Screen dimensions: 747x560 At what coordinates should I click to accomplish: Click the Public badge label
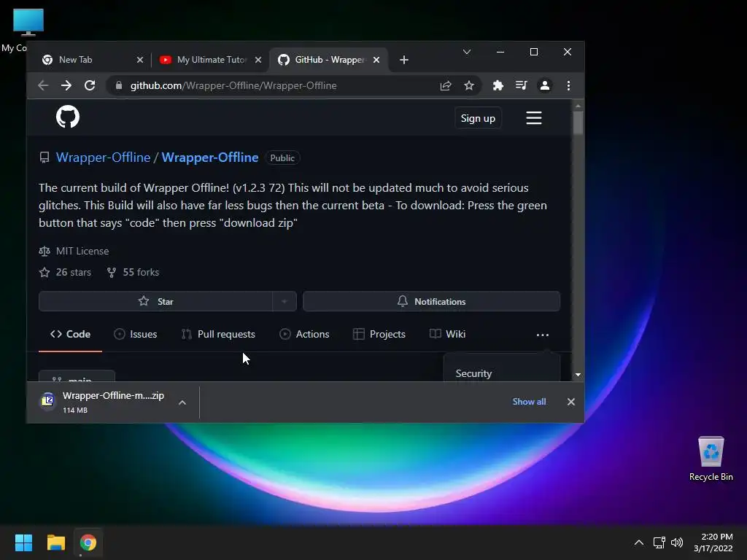coord(282,158)
